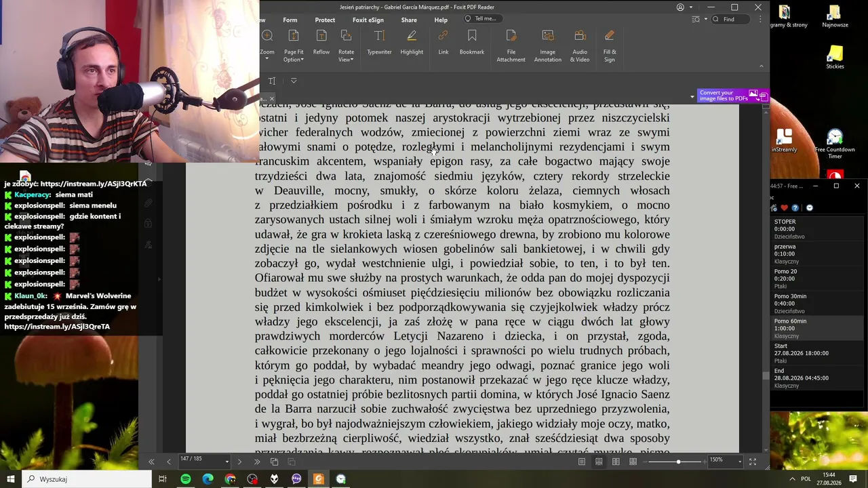Switch to the Protect ribbon tab
The height and width of the screenshot is (488, 868).
(325, 20)
